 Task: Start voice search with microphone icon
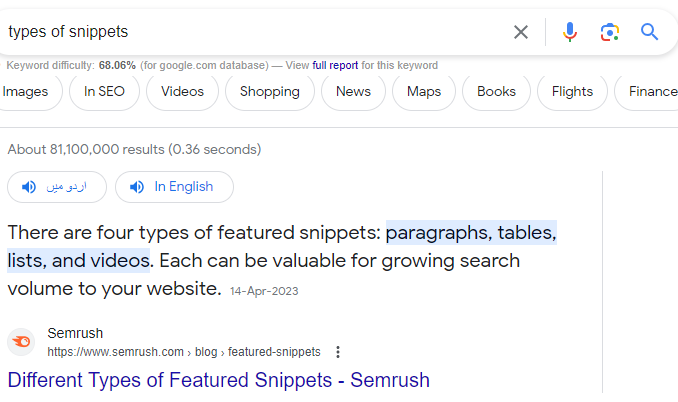[569, 32]
